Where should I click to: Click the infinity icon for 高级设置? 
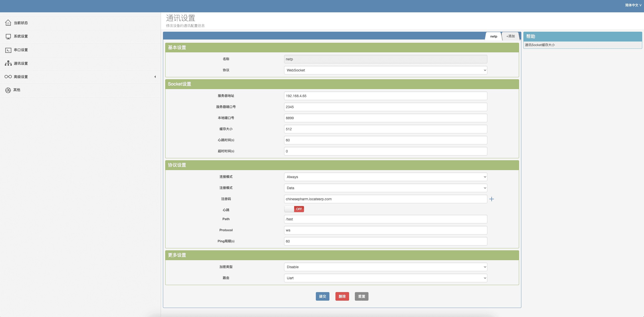(x=8, y=77)
